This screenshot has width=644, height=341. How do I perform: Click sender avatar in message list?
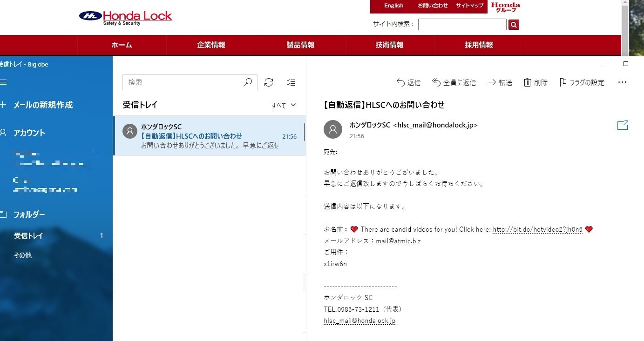click(x=130, y=131)
